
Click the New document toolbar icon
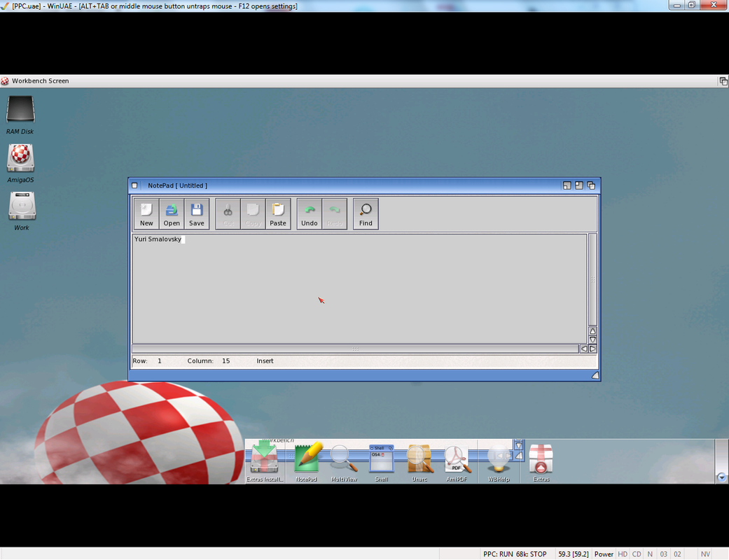(x=146, y=213)
